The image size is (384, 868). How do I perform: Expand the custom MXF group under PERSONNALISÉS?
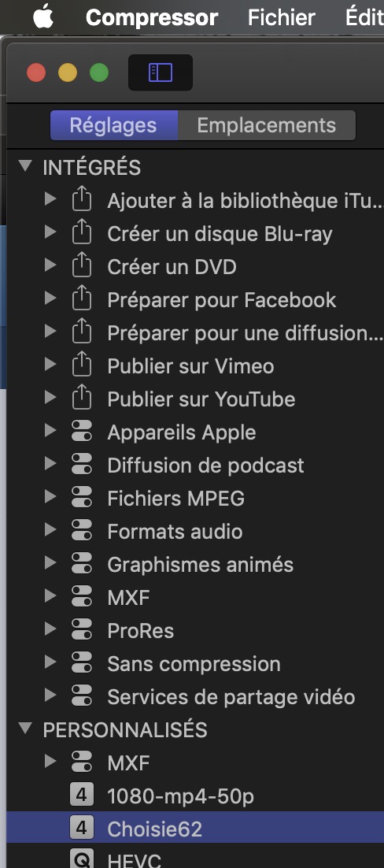(50, 762)
